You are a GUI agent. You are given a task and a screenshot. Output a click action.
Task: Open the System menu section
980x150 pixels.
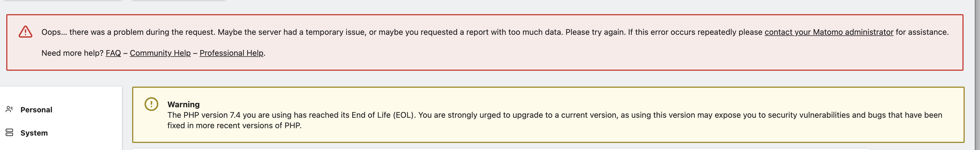pos(34,133)
